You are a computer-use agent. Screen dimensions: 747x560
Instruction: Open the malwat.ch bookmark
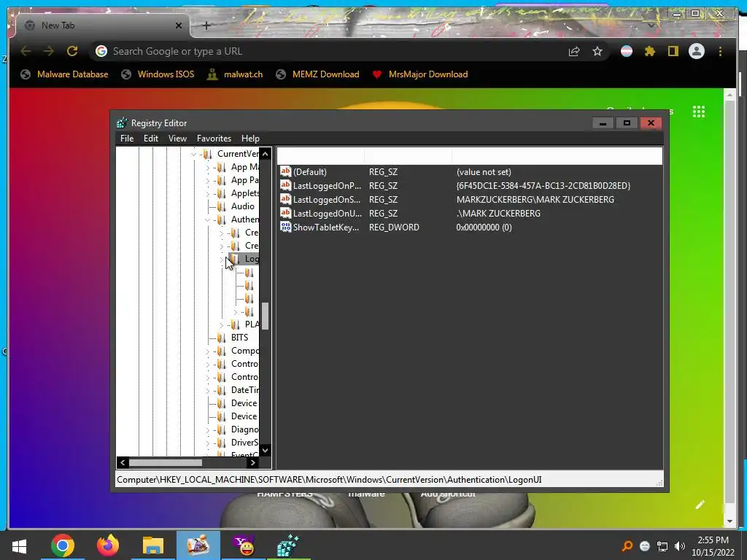point(235,74)
